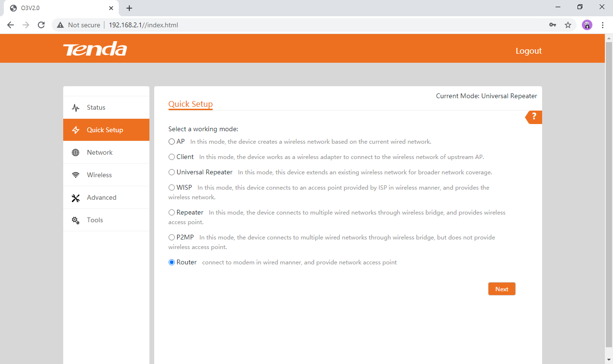Open the Network menu item
Screen dimensions: 613x364
[106, 152]
